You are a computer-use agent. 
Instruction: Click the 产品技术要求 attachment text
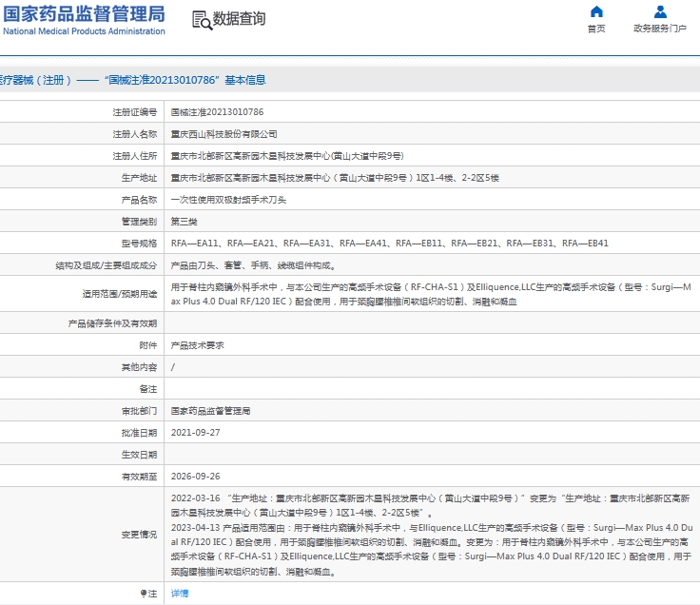pos(197,345)
